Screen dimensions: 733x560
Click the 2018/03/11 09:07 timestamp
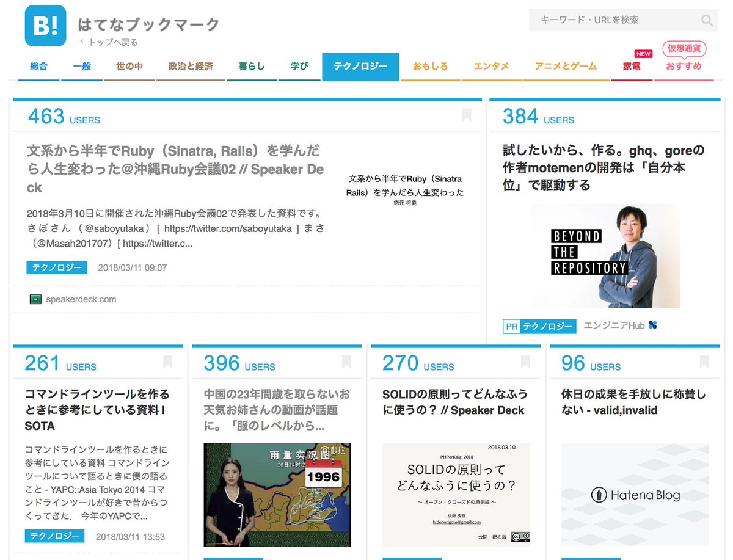[x=133, y=267]
